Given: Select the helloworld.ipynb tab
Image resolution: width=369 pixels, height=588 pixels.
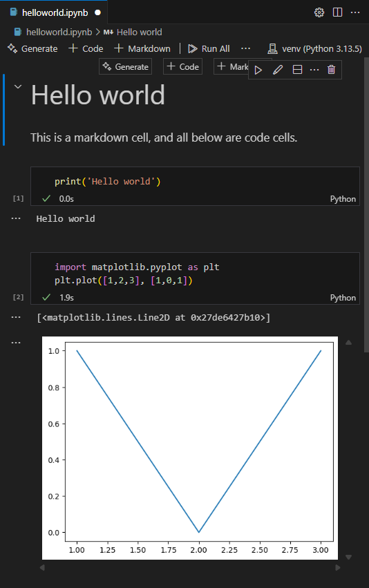Looking at the screenshot, I should pos(55,12).
